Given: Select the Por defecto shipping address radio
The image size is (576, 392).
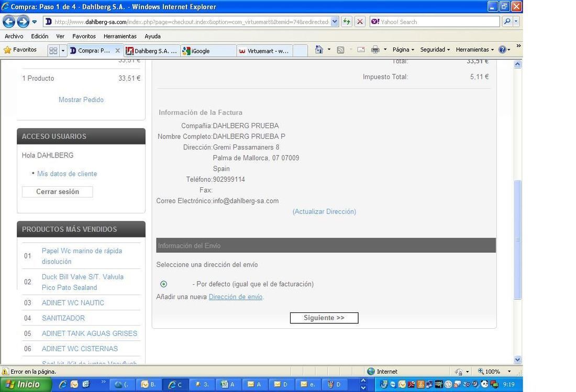Looking at the screenshot, I should pos(163,284).
